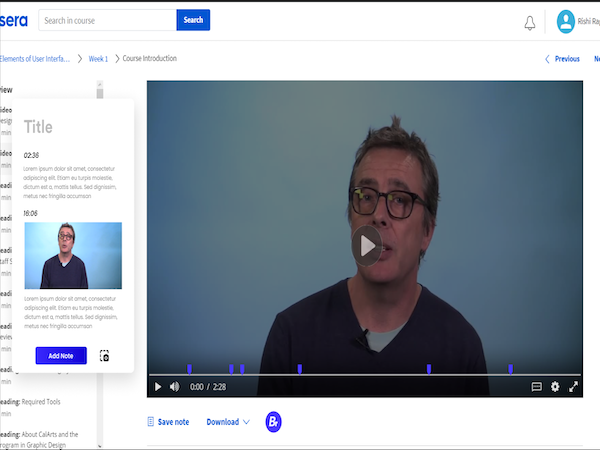
Task: Expand the Download dropdown
Action: (x=228, y=422)
